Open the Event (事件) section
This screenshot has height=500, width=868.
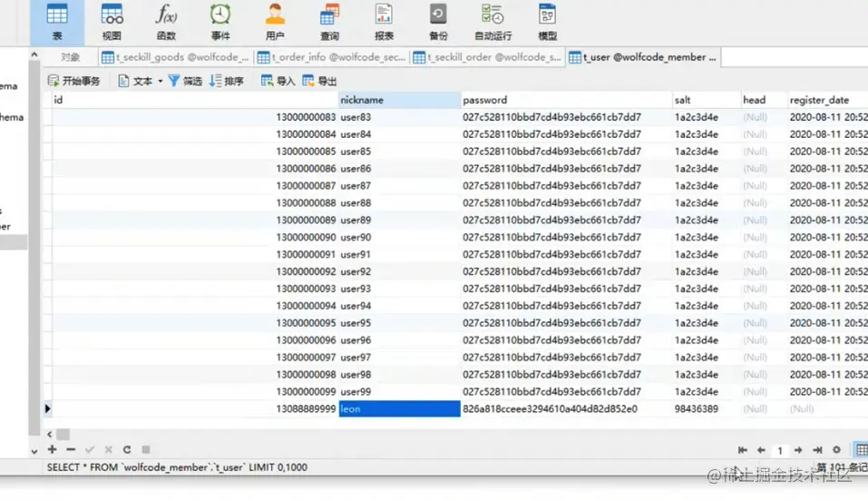pyautogui.click(x=220, y=22)
